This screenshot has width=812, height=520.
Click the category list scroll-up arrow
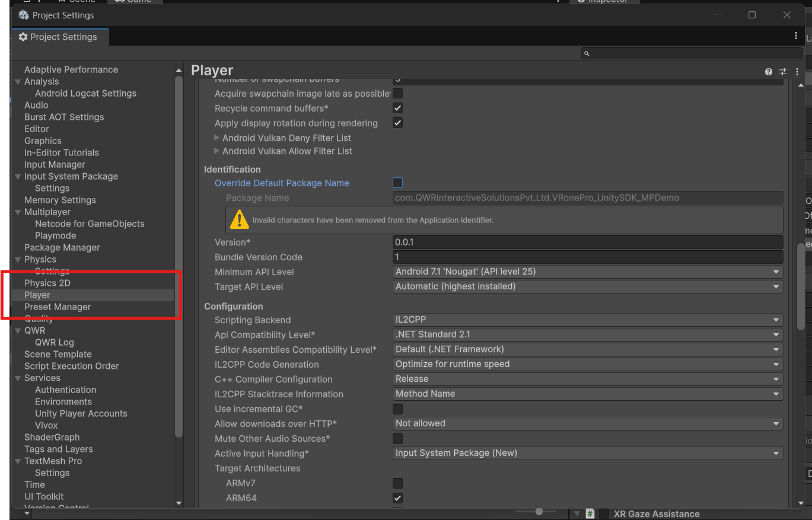coord(179,70)
